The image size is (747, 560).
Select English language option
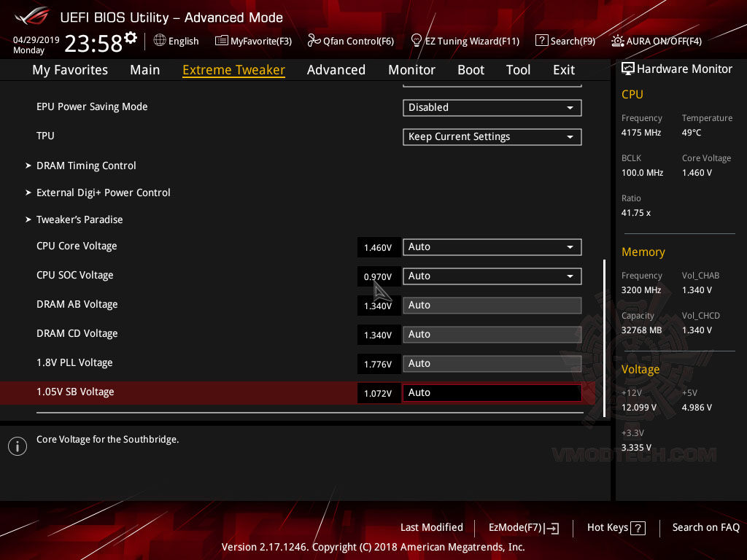tap(183, 41)
